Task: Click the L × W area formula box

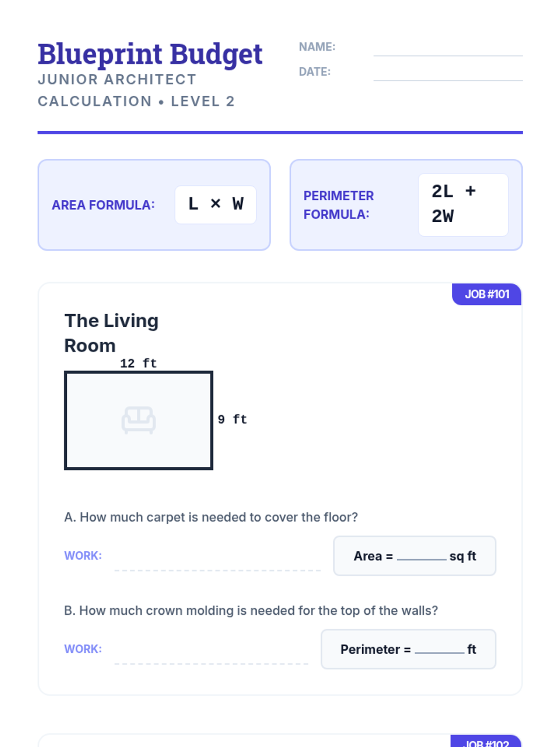Action: click(216, 204)
